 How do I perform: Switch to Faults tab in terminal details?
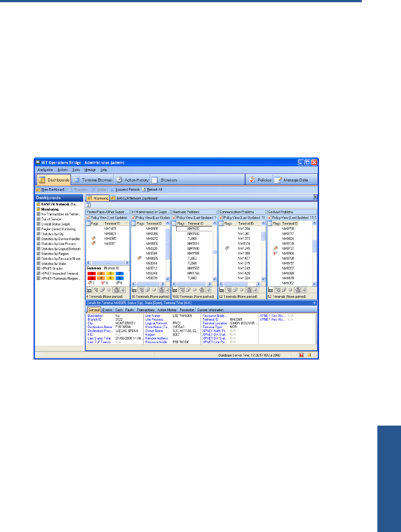click(x=129, y=310)
